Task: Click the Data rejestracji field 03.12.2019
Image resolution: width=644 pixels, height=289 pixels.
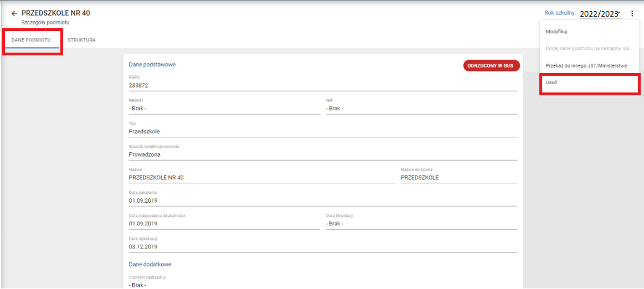Action: point(323,246)
